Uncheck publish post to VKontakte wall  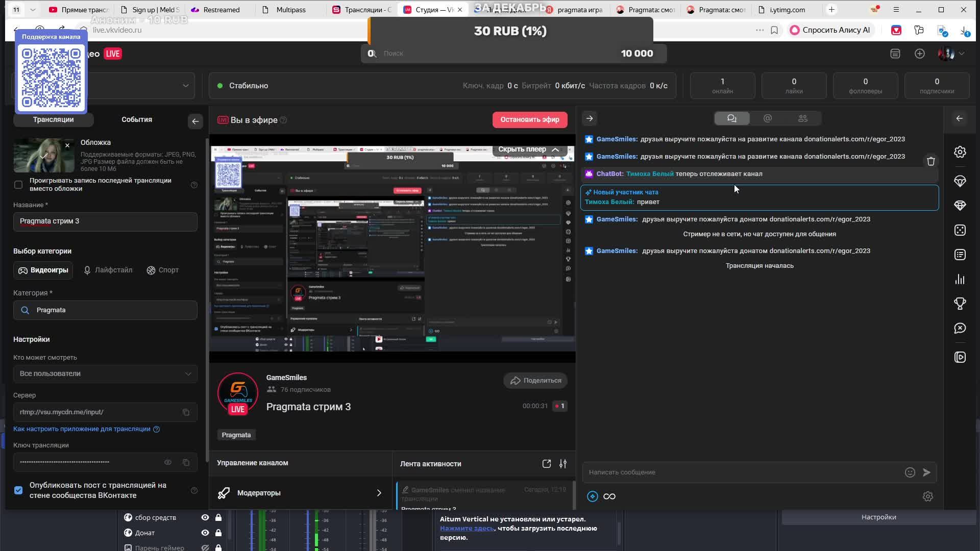pyautogui.click(x=18, y=490)
